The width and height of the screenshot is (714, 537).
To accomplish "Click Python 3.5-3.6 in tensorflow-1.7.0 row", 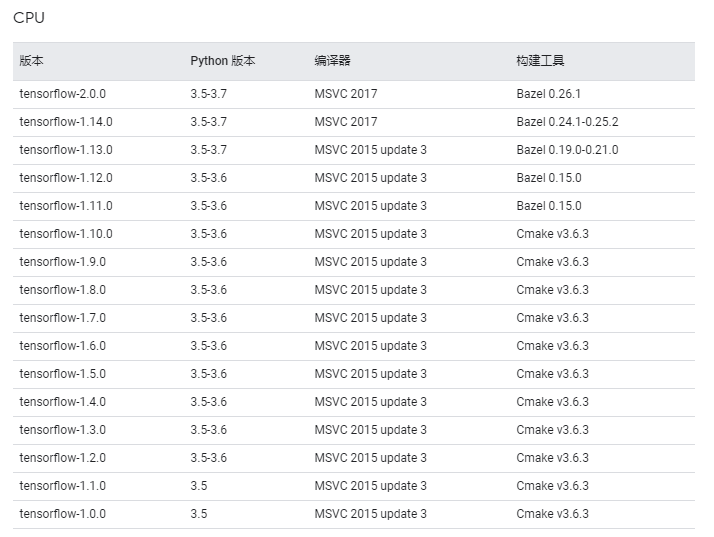I will point(208,318).
